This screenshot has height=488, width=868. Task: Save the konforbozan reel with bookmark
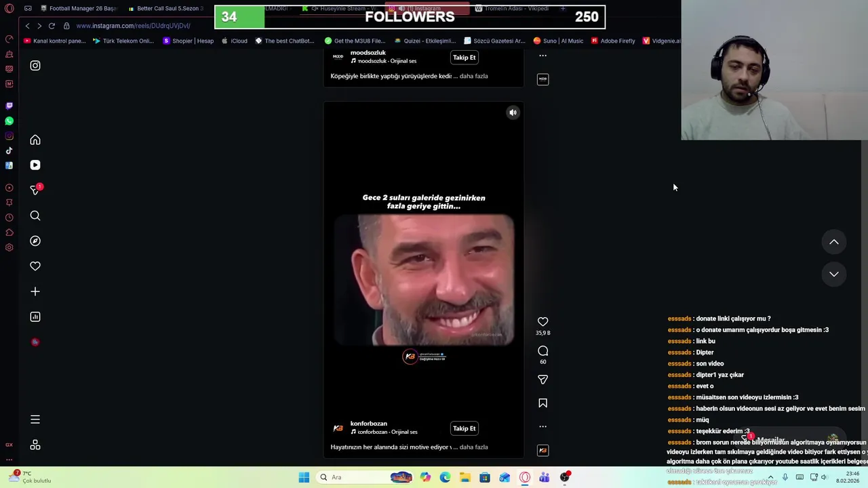pyautogui.click(x=542, y=403)
